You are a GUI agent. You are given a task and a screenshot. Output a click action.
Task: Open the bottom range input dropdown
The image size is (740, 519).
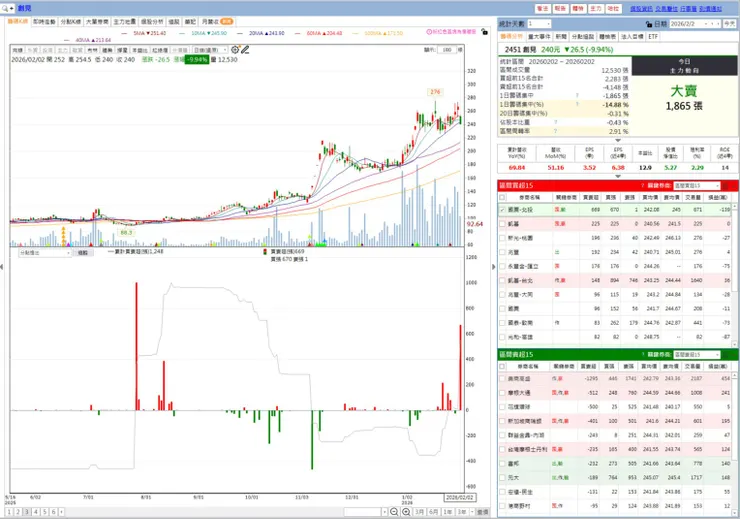pyautogui.click(x=385, y=512)
